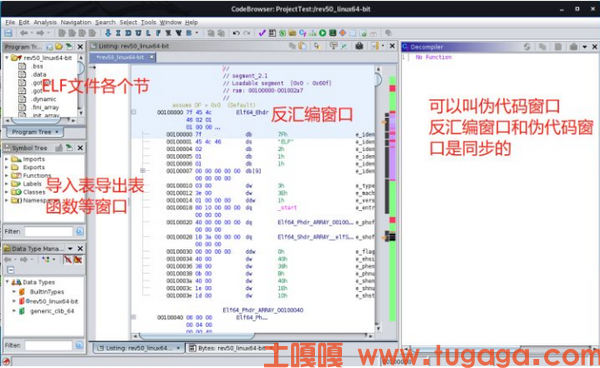Image resolution: width=600 pixels, height=368 pixels.
Task: Toggle the second red-crossed filter icon in Data Type Manager
Action: tap(78, 259)
